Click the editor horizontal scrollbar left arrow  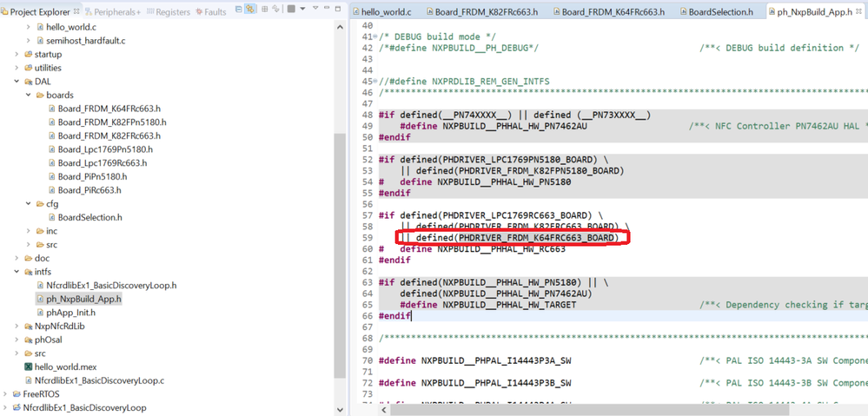point(383,411)
